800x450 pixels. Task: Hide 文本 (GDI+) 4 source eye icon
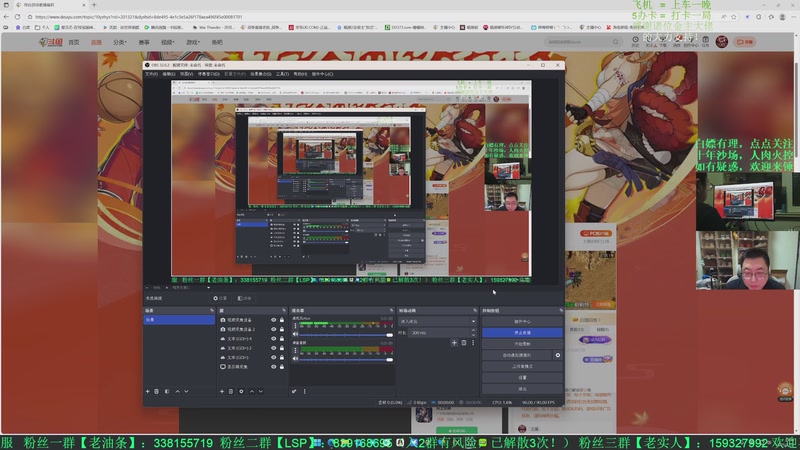point(273,339)
